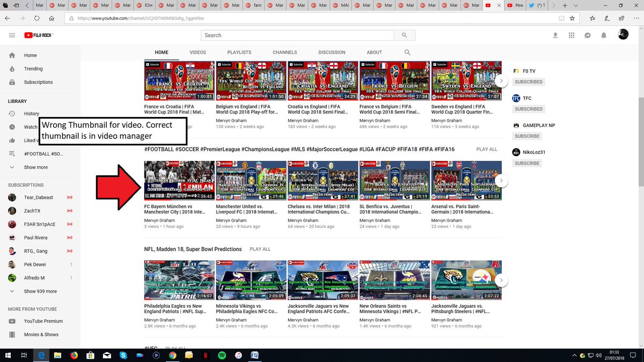Open the messages icon in header
The image size is (644, 362).
pos(588,35)
